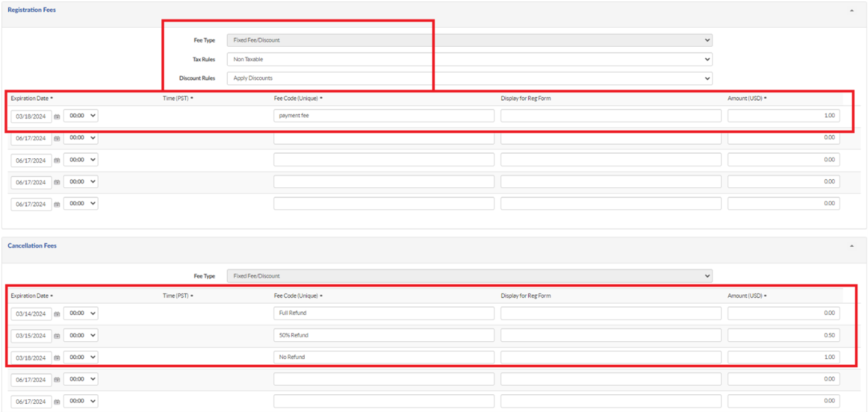Edit the 'Full Refund' fee code field
The width and height of the screenshot is (868, 412).
tap(384, 313)
